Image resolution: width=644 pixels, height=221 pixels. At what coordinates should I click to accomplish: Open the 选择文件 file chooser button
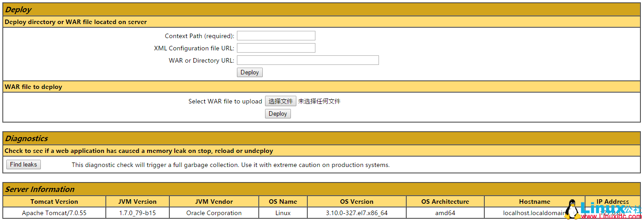tap(280, 101)
